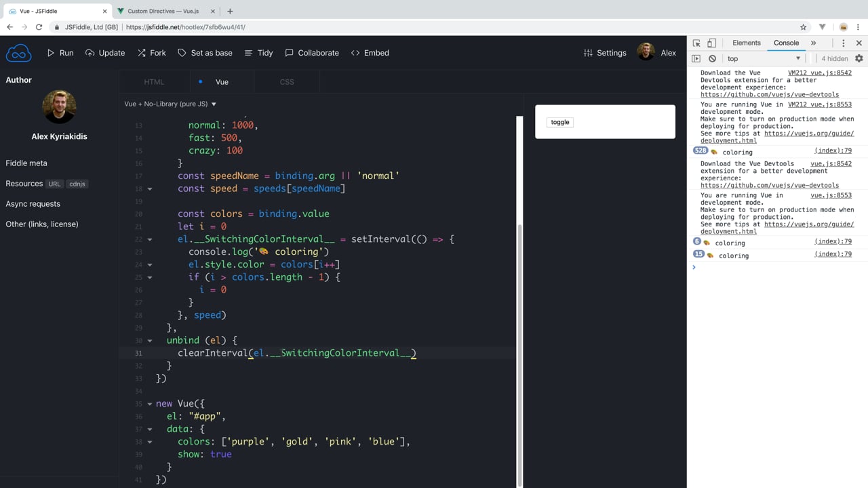The width and height of the screenshot is (868, 488).
Task: Tidy up the code
Action: click(x=258, y=53)
